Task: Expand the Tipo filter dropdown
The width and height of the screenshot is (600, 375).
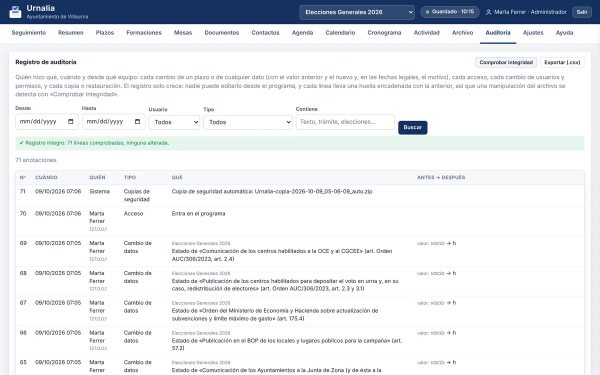Action: (x=248, y=122)
